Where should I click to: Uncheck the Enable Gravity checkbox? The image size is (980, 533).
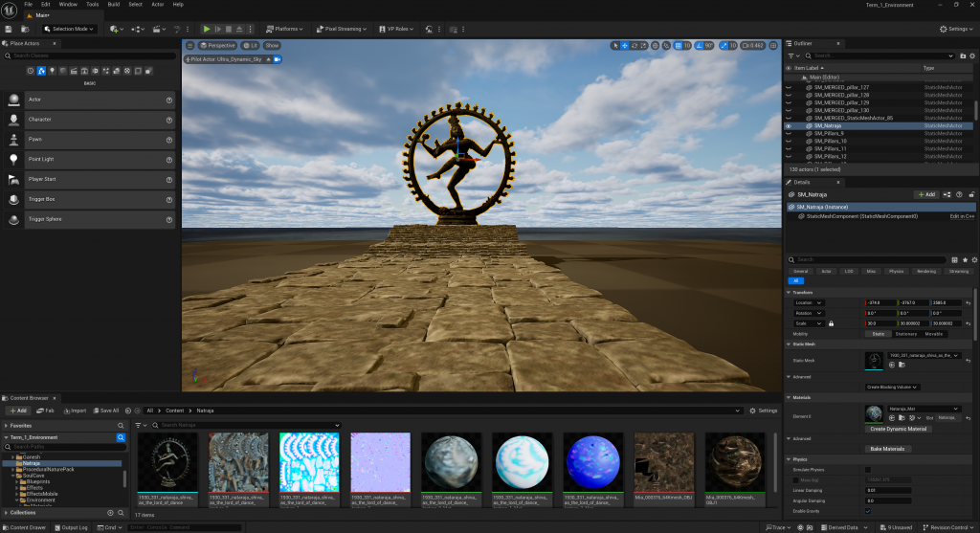pos(867,511)
